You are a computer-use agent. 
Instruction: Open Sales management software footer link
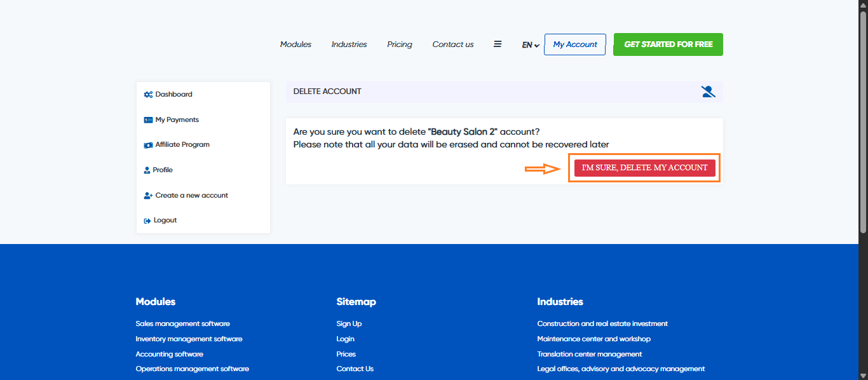(182, 323)
